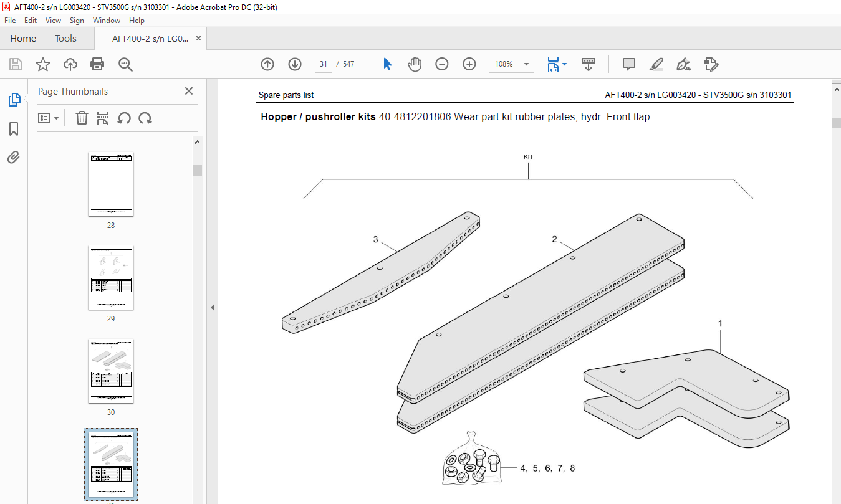Click the thumbnails panel scroll up arrow
The image size is (841, 504).
coord(197,142)
